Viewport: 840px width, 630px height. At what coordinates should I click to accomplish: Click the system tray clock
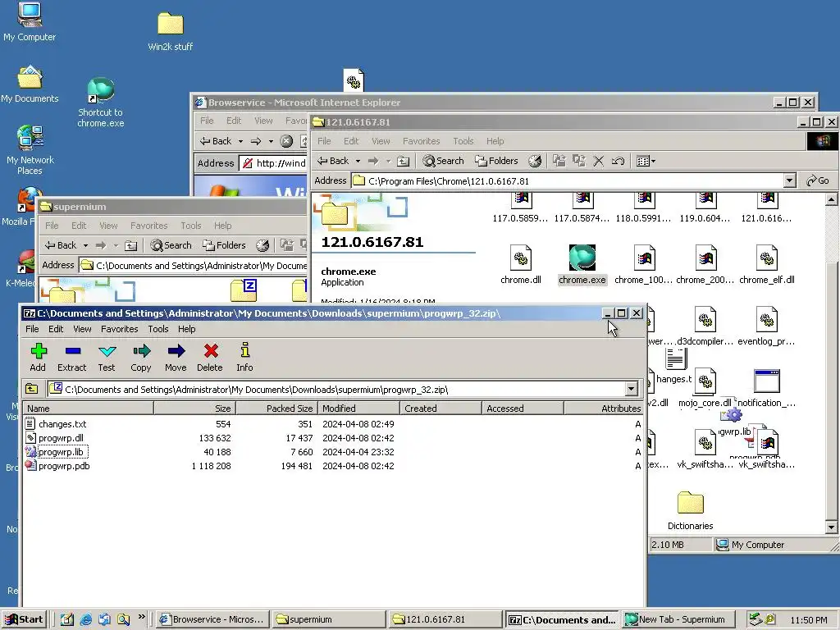808,620
